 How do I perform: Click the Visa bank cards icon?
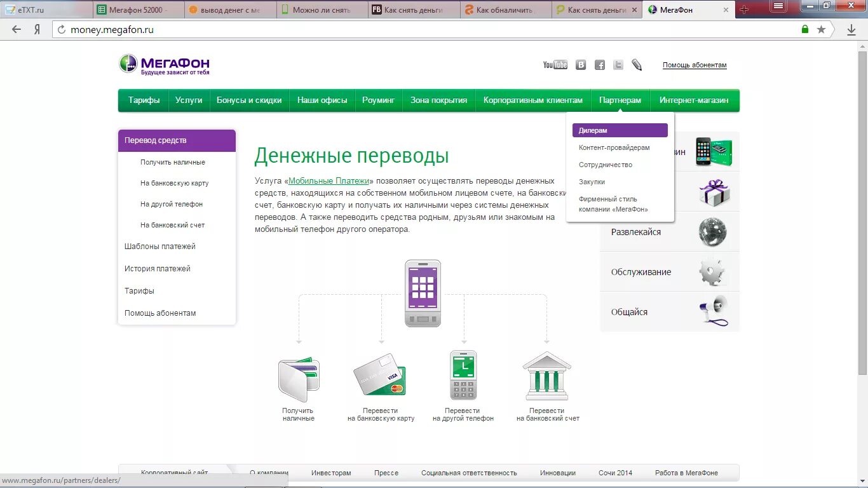pyautogui.click(x=380, y=375)
